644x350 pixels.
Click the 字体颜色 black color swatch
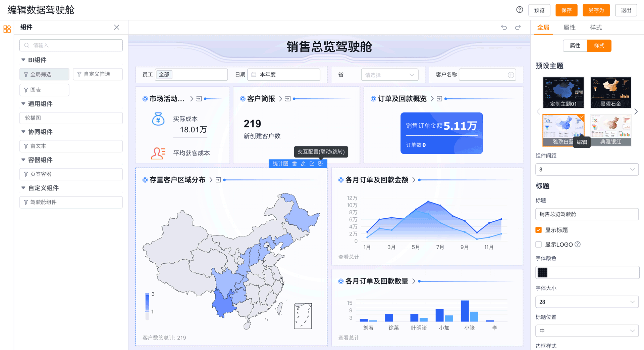click(542, 272)
